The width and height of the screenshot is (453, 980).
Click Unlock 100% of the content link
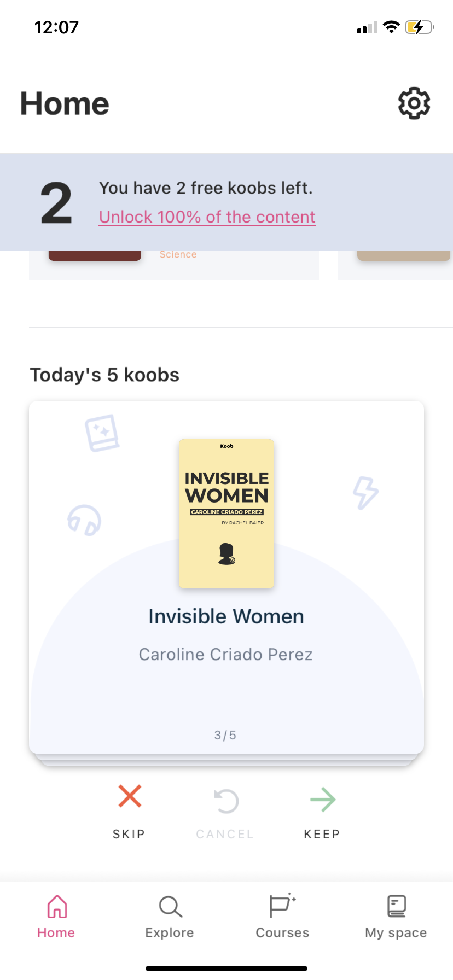tap(207, 217)
